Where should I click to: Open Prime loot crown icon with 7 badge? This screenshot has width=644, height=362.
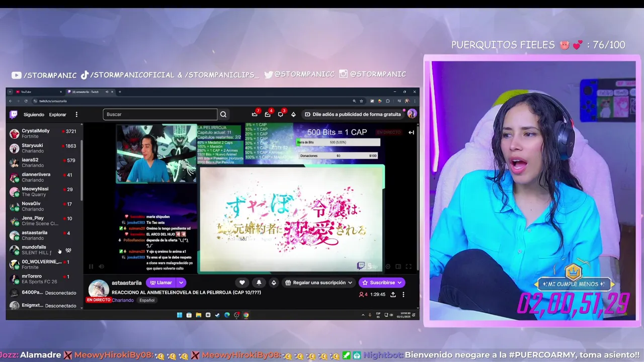(255, 114)
